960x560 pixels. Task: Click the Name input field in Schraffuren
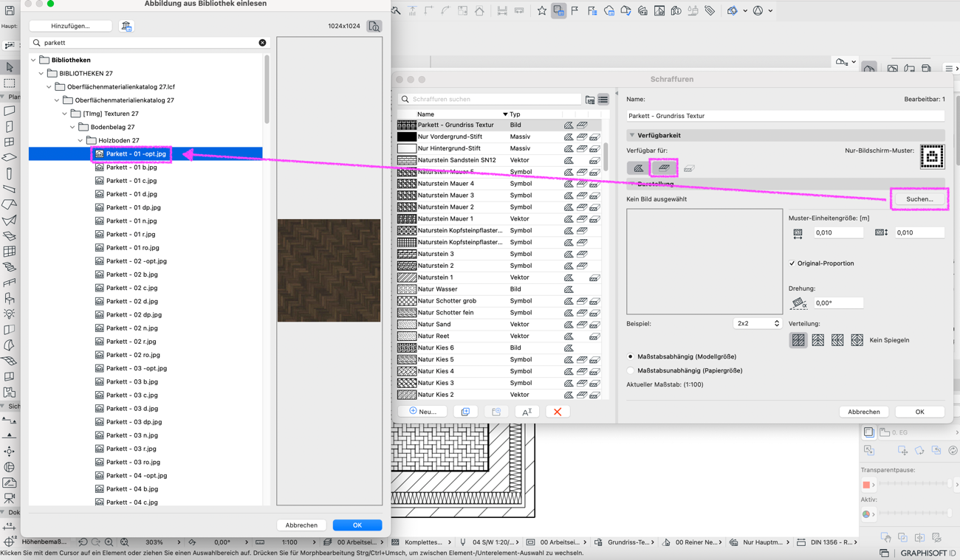point(785,116)
